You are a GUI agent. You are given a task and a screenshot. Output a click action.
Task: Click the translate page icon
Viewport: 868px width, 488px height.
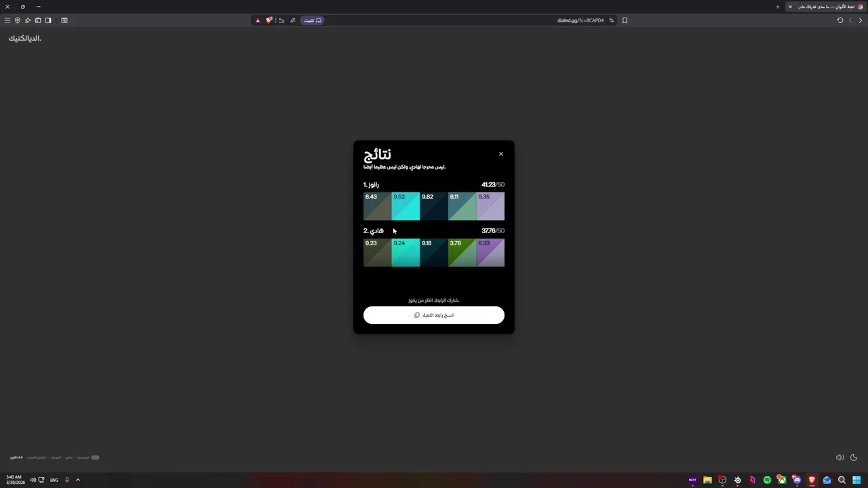(293, 20)
